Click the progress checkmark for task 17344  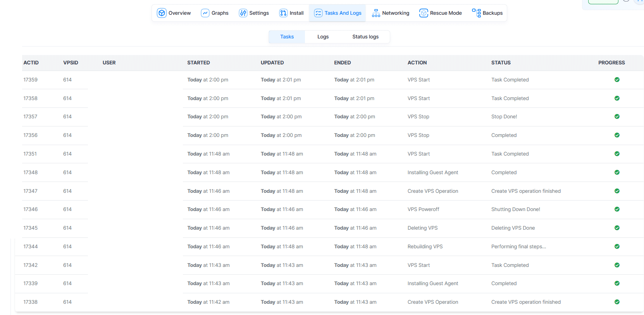[617, 247]
